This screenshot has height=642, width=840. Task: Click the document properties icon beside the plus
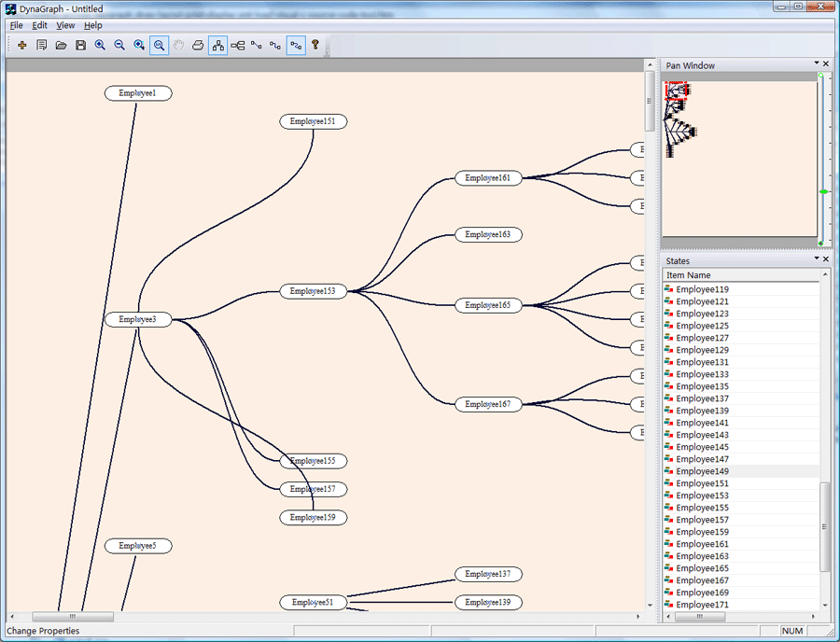42,45
